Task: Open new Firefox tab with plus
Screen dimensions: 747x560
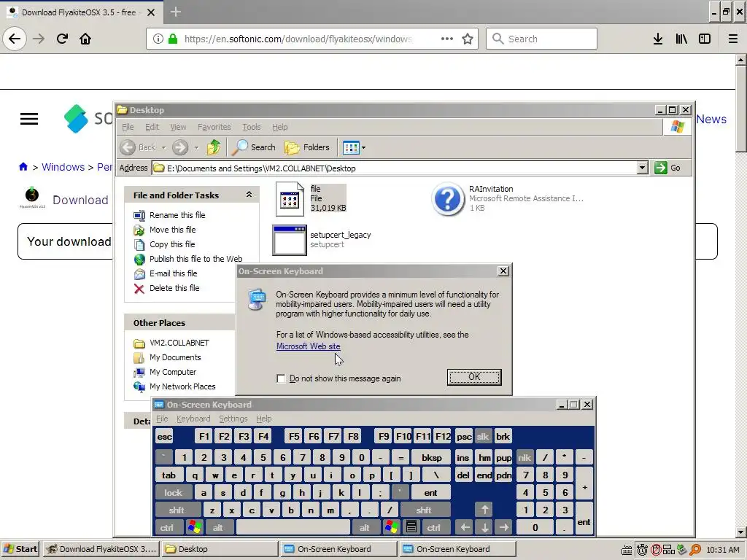Action: [176, 12]
